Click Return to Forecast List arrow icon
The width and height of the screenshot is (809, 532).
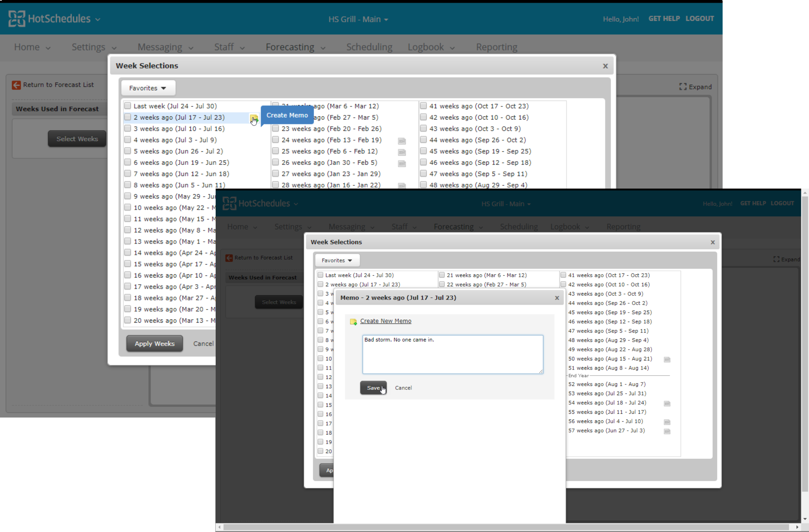tap(16, 85)
